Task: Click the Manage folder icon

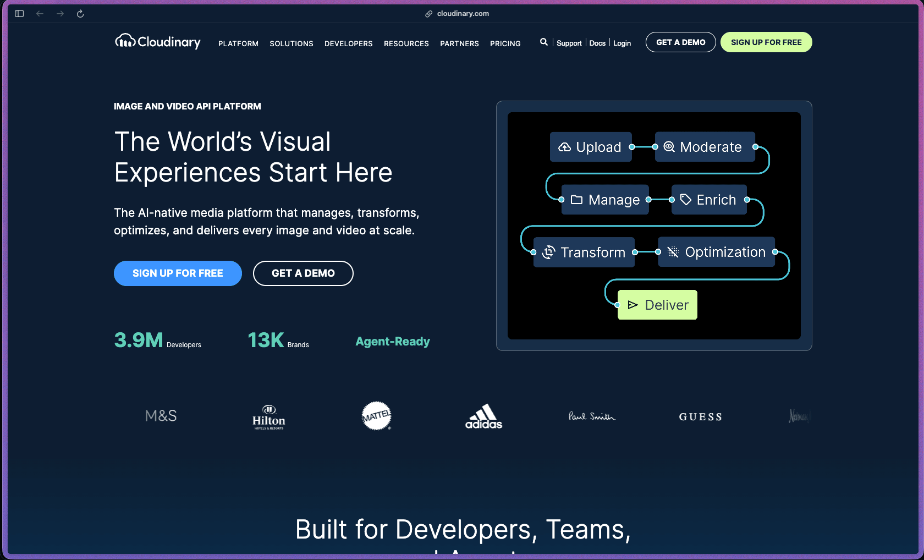Action: pos(576,200)
